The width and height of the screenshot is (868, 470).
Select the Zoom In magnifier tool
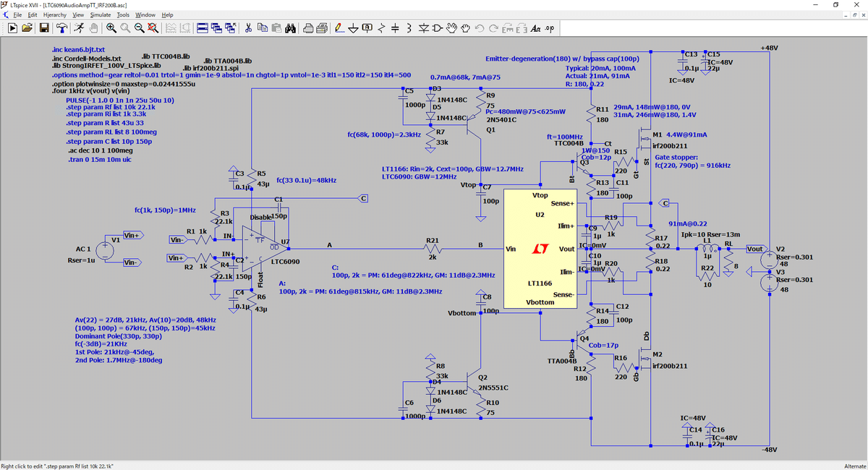[x=111, y=28]
